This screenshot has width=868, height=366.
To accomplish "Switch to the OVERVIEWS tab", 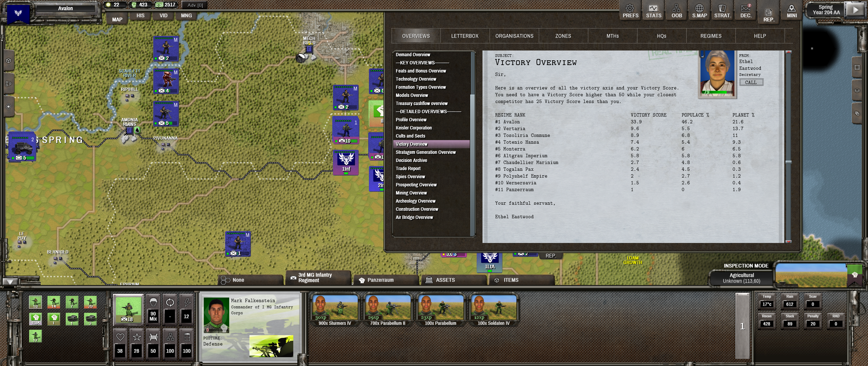I will (x=416, y=35).
